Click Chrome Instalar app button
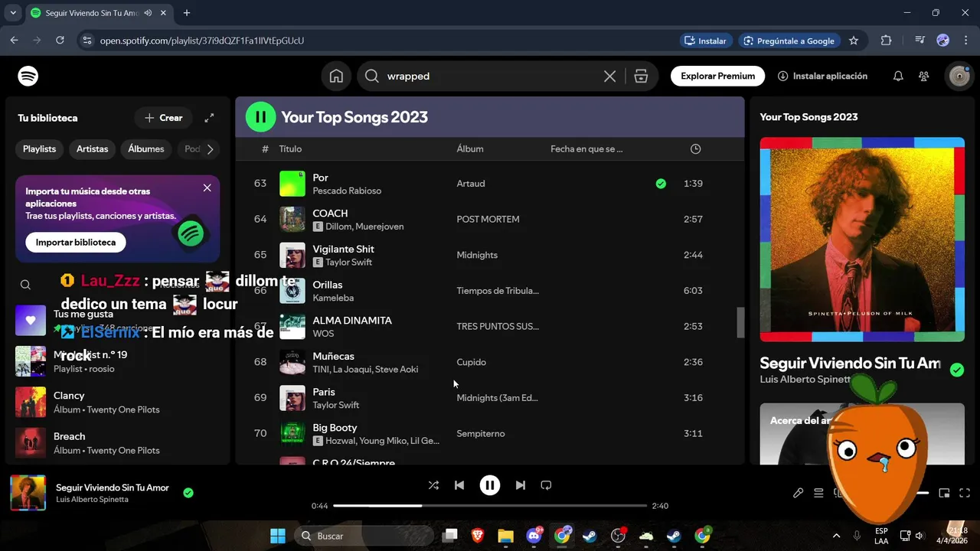980x551 pixels. click(706, 41)
